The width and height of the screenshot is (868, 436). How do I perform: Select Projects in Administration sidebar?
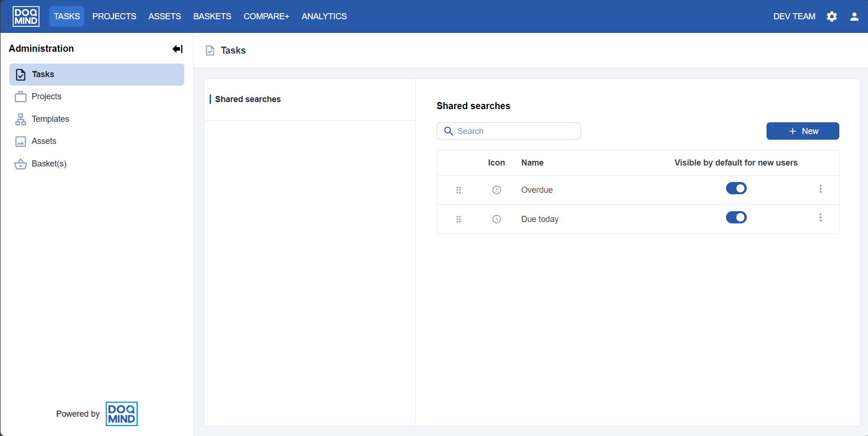[x=97, y=96]
